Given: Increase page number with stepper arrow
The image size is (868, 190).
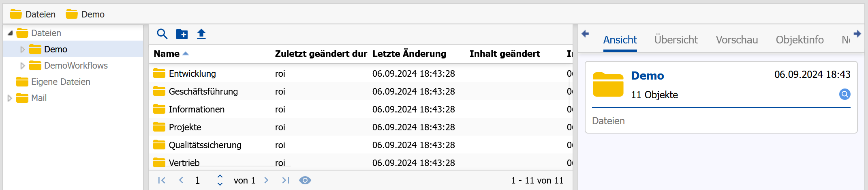Looking at the screenshot, I should [x=220, y=177].
